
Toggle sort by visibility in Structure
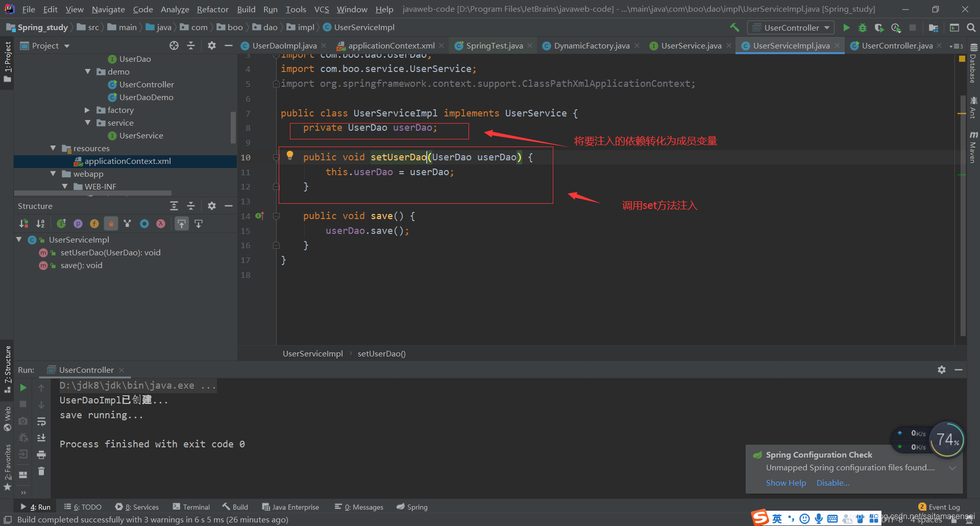24,224
